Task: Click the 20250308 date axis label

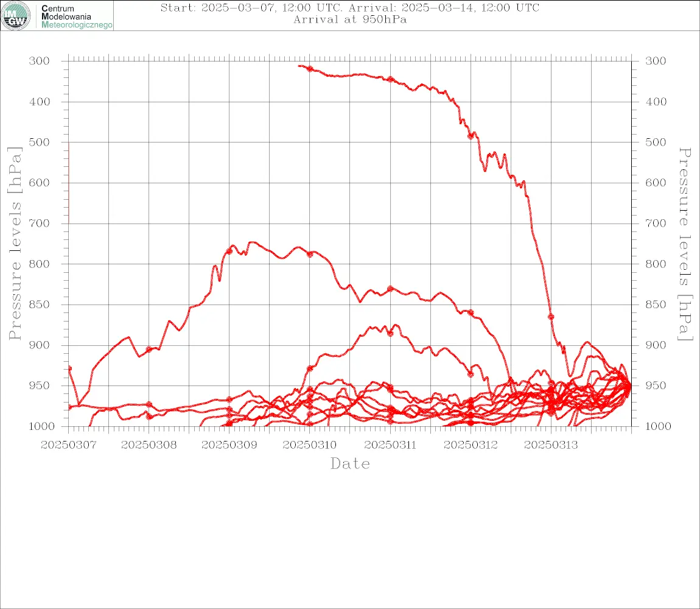Action: pos(149,445)
